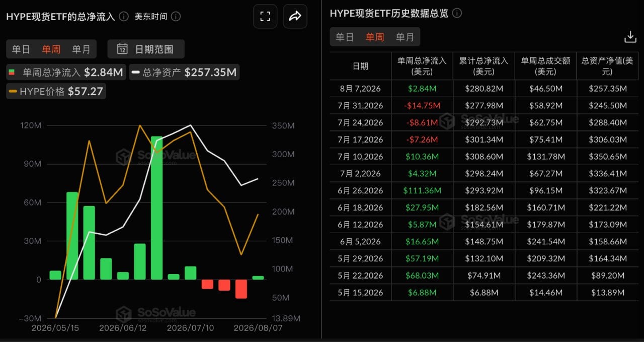Screen dimensions: 644x342
Task: Click the $46.50M weekly volume cell
Action: (545, 89)
